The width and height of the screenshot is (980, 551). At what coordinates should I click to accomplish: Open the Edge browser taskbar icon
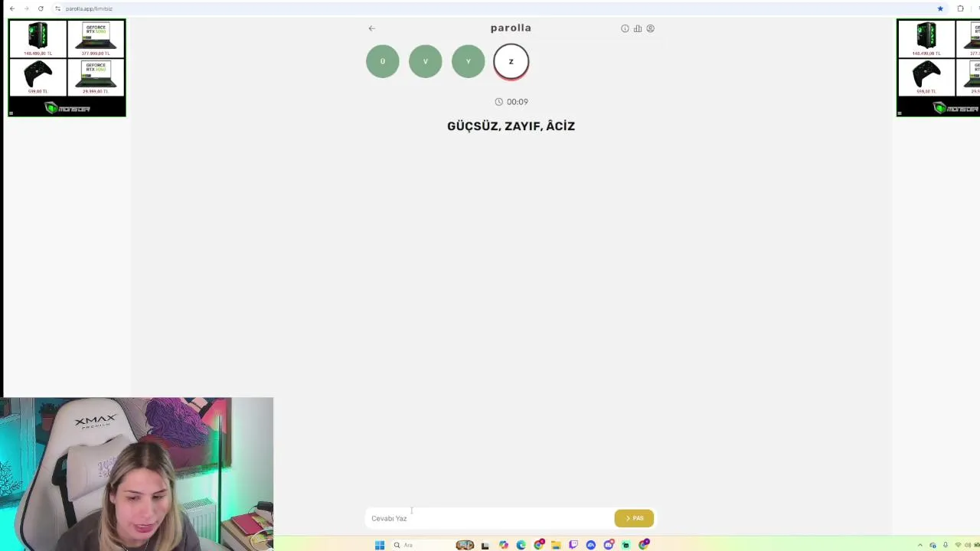click(521, 545)
